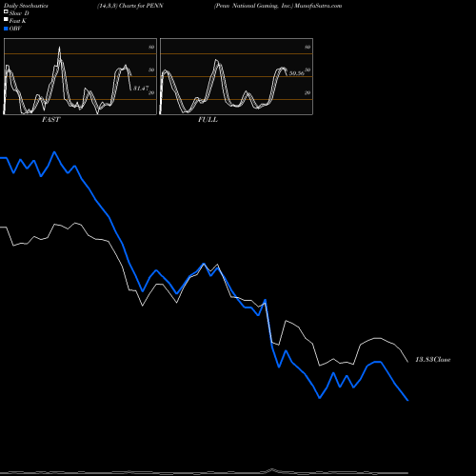Click the 50 level label in FAST chart
This screenshot has width=476, height=476.
coord(151,69)
